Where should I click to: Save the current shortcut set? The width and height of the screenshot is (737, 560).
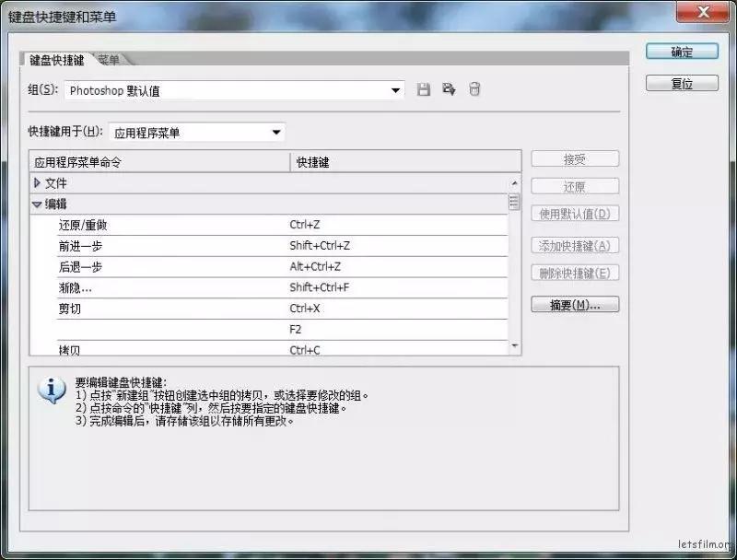(423, 89)
